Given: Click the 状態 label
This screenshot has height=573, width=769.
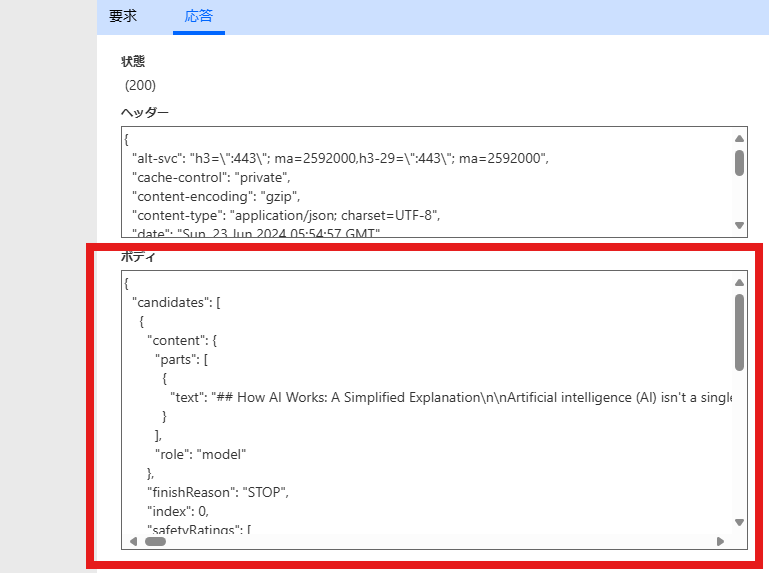Looking at the screenshot, I should (133, 61).
